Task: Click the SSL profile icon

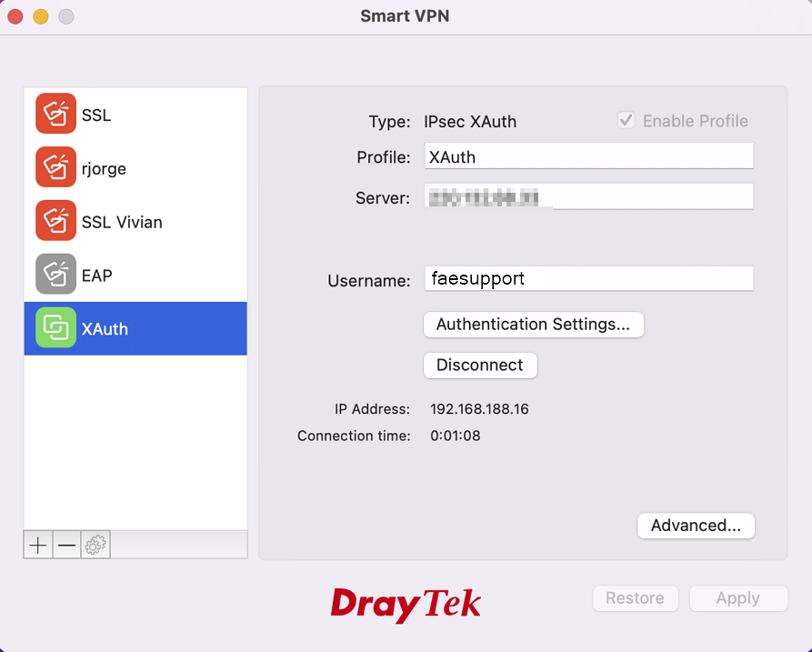Action: [x=56, y=114]
